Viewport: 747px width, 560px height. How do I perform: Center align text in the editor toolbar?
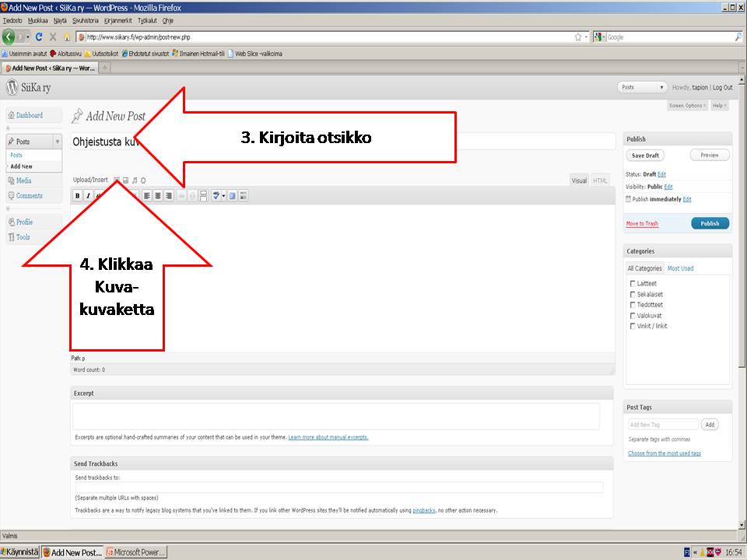pyautogui.click(x=158, y=196)
